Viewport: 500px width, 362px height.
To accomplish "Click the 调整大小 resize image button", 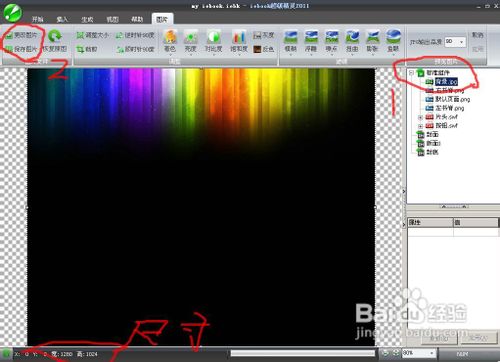I will tap(92, 35).
